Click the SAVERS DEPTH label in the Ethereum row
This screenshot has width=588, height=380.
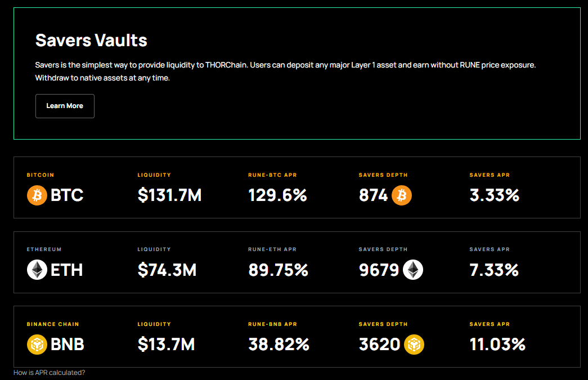click(x=383, y=249)
